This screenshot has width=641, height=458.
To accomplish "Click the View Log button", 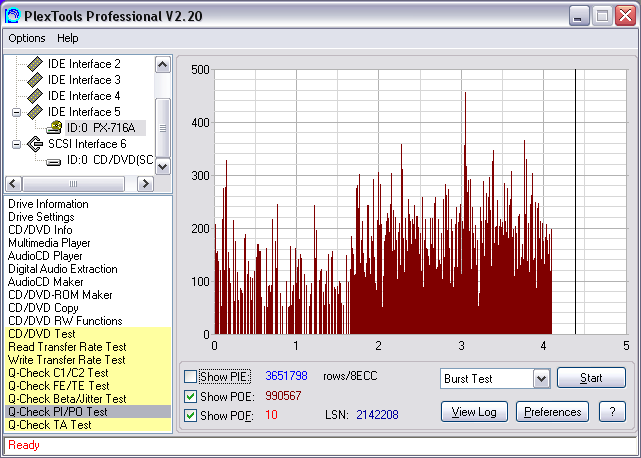I will (474, 412).
